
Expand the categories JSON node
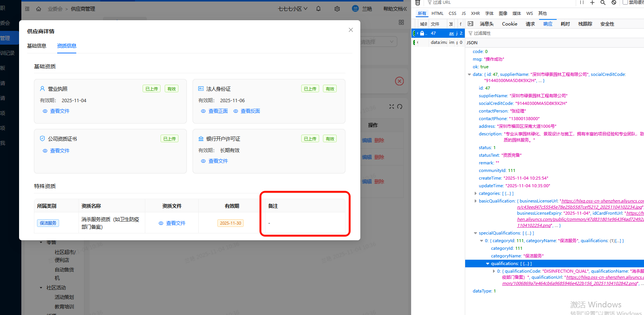pos(475,193)
